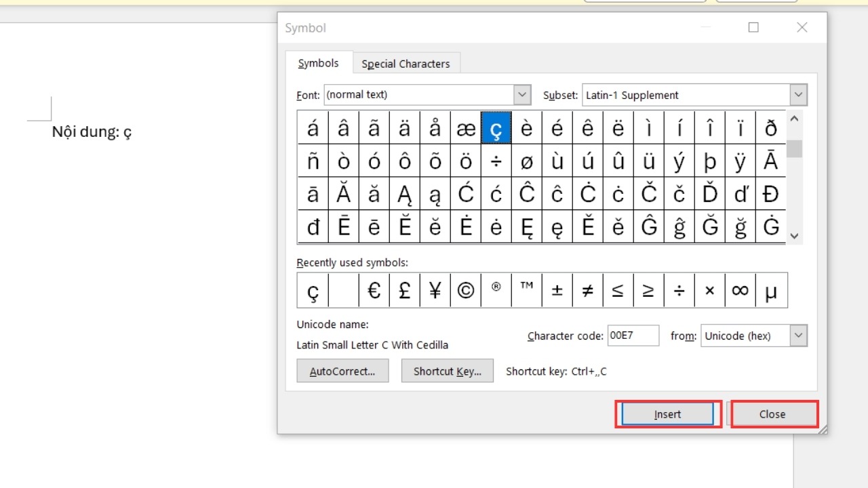This screenshot has width=868, height=488.
Task: Select the þ (thorn) character in the grid
Action: [709, 161]
